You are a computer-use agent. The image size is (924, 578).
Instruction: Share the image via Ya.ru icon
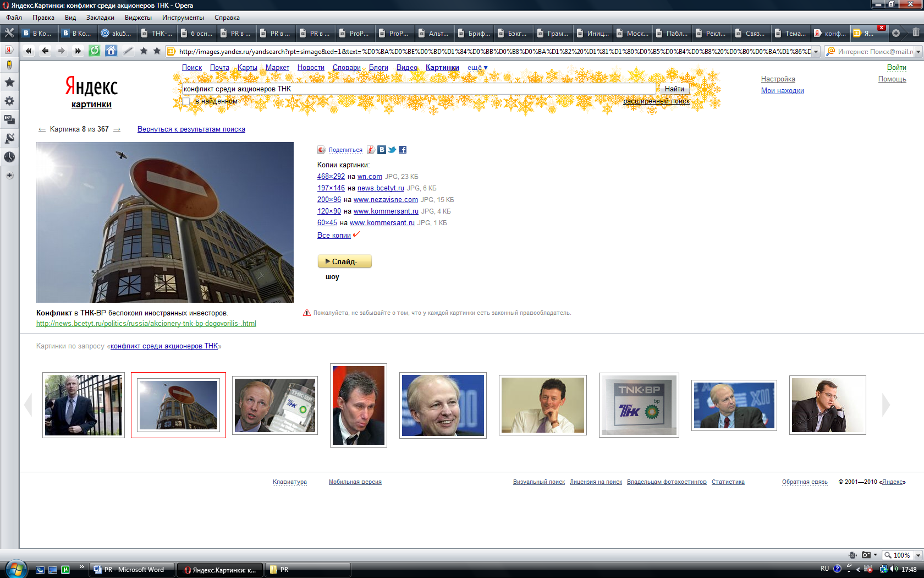tap(371, 150)
